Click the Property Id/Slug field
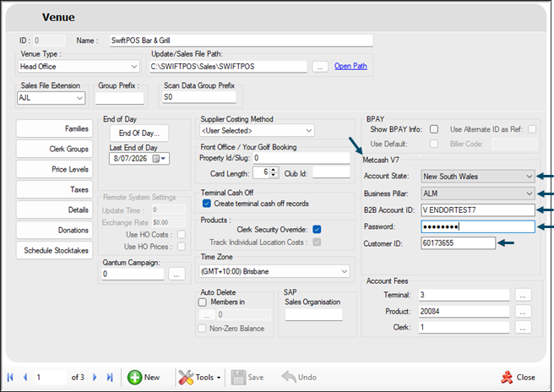 point(301,158)
